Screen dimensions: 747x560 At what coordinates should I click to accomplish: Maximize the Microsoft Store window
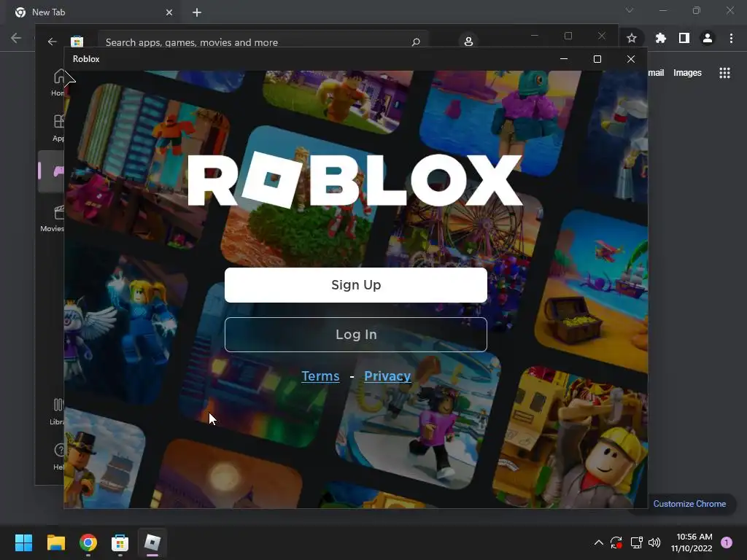568,36
